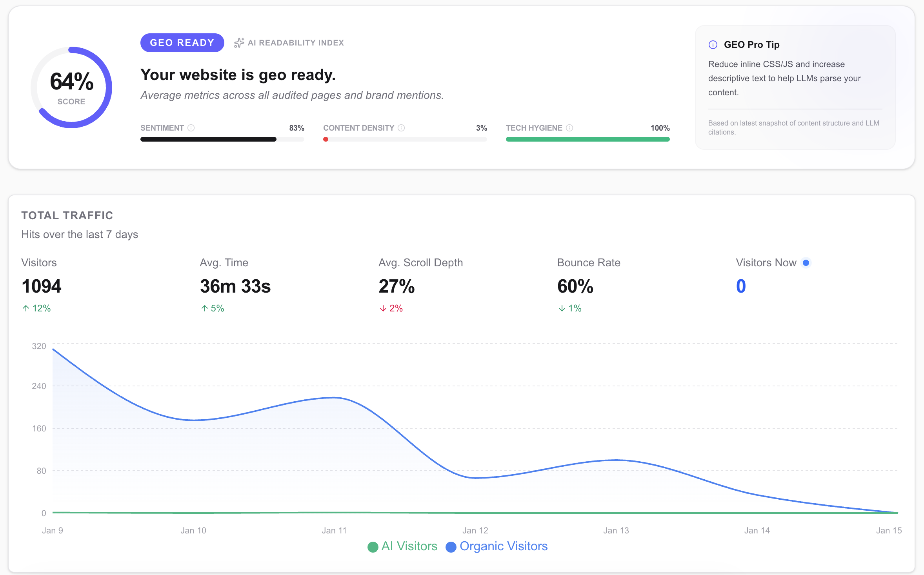Toggle Organic Visitors series in legend

497,546
